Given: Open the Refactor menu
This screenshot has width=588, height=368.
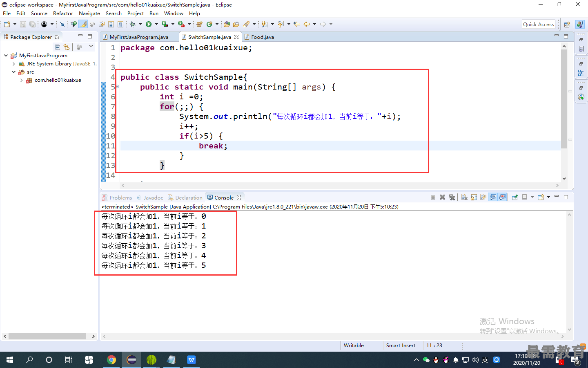Looking at the screenshot, I should coord(63,13).
